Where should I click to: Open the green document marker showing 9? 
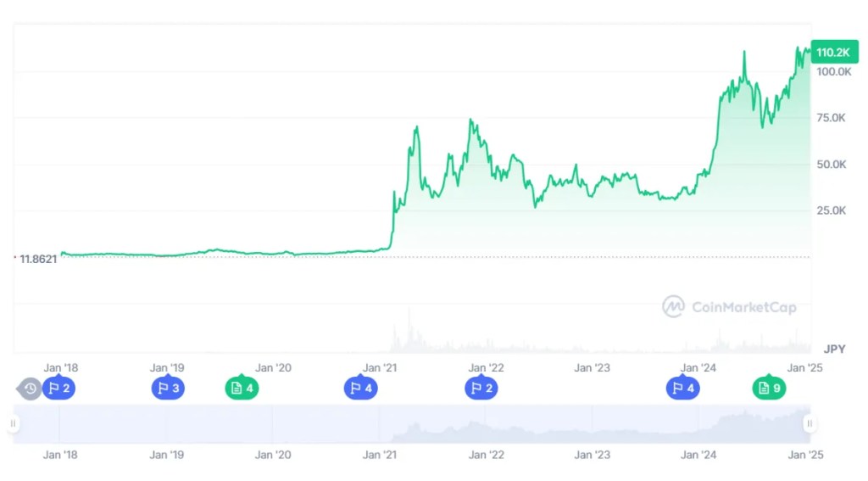[x=769, y=389]
